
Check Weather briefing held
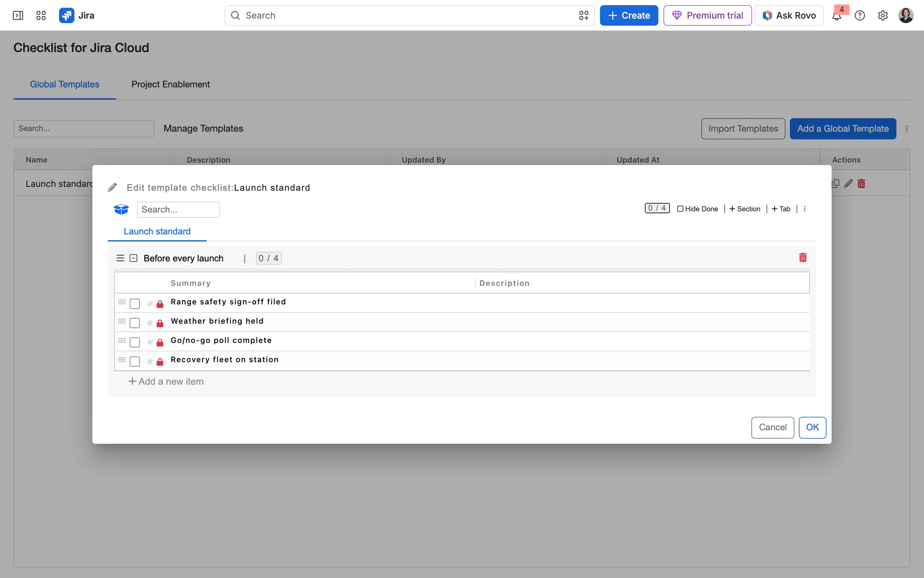click(x=135, y=323)
